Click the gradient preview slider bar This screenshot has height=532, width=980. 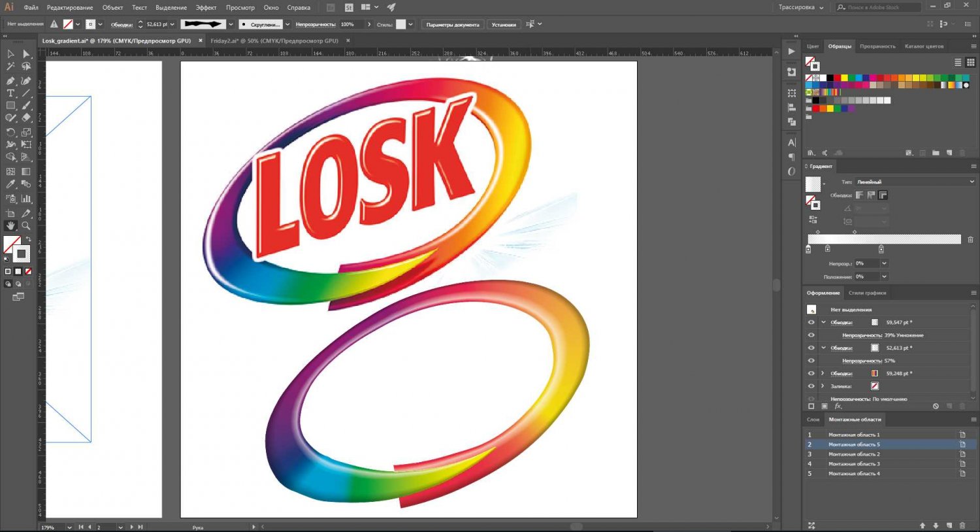pyautogui.click(x=884, y=239)
